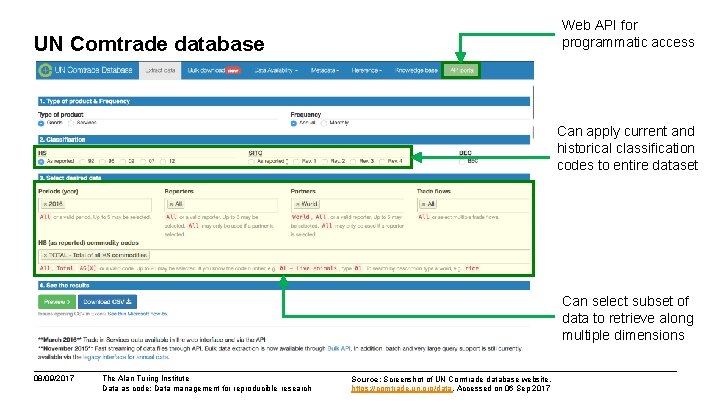Follow the Bulk API link
720x405 pixels.
339,349
